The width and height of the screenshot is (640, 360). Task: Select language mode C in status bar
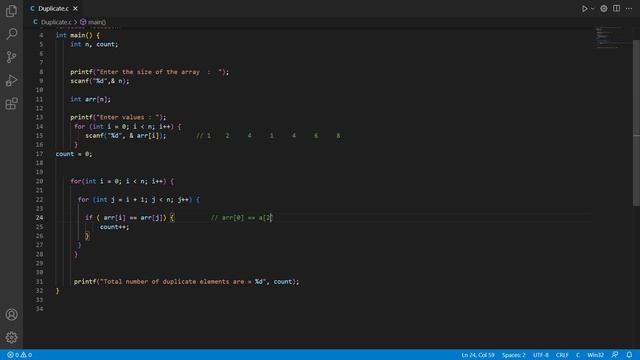(578, 355)
